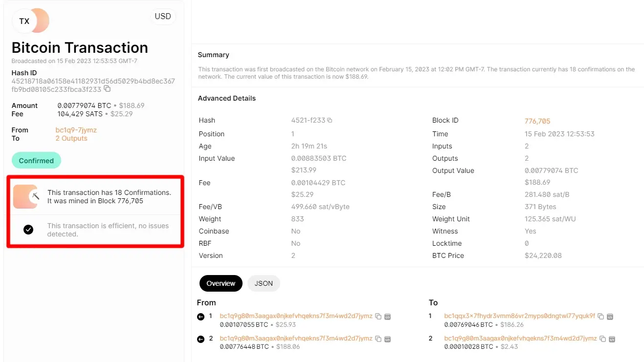Image resolution: width=644 pixels, height=362 pixels.
Task: Open the script icon for From input 1
Action: [387, 317]
